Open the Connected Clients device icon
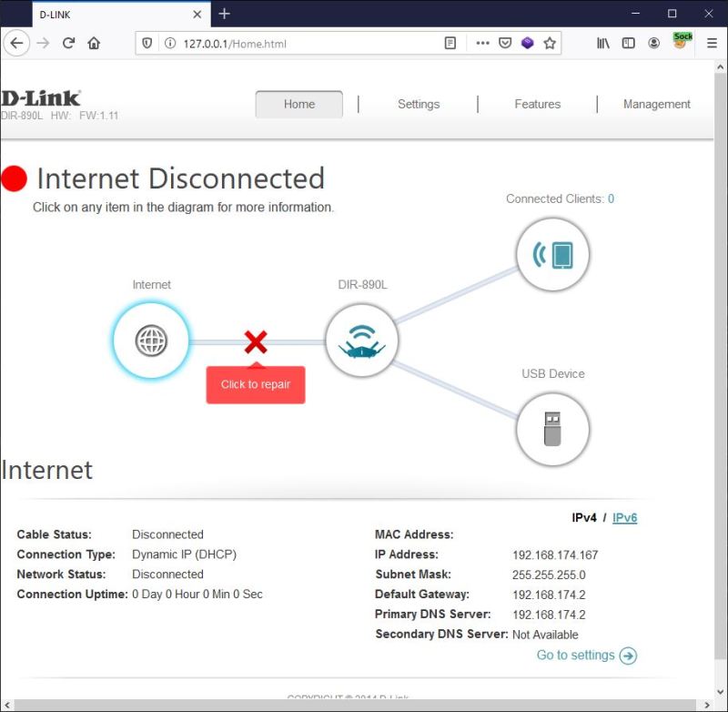Viewport: 728px width, 712px height. point(552,255)
